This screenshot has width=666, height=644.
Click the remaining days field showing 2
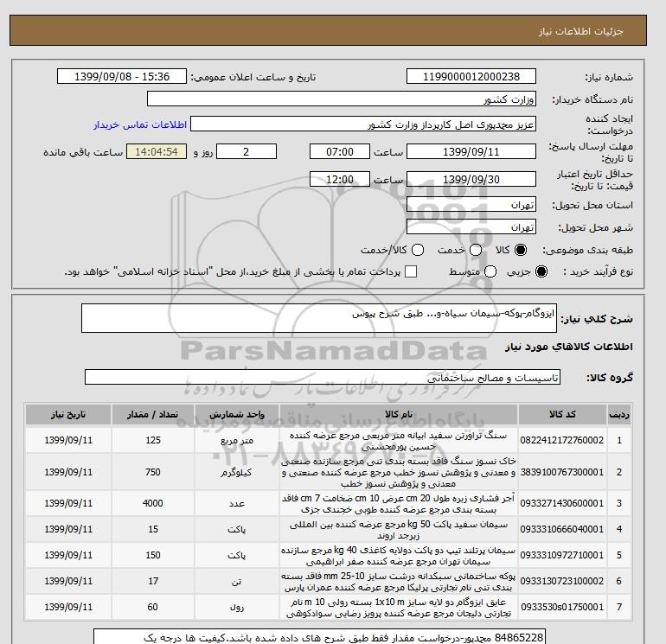pyautogui.click(x=247, y=151)
